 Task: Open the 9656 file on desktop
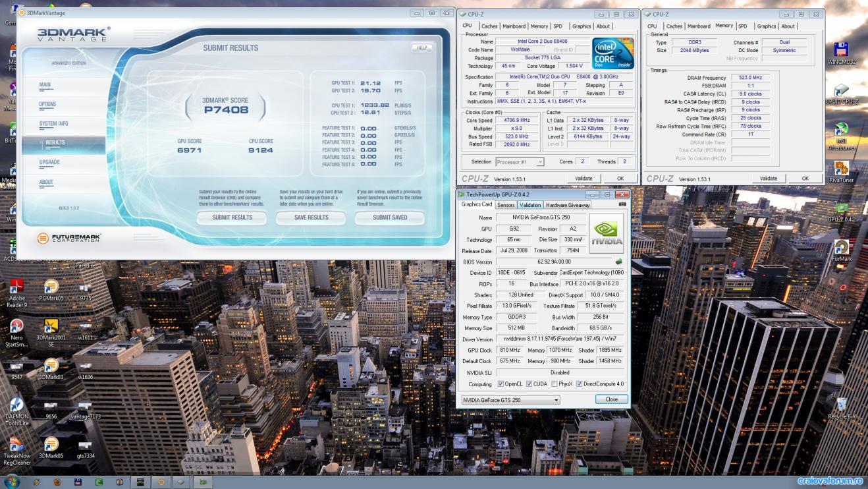click(x=51, y=409)
